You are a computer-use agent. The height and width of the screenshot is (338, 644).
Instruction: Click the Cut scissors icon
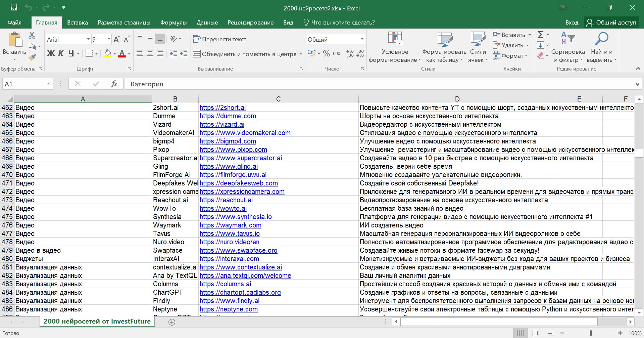[x=32, y=35]
